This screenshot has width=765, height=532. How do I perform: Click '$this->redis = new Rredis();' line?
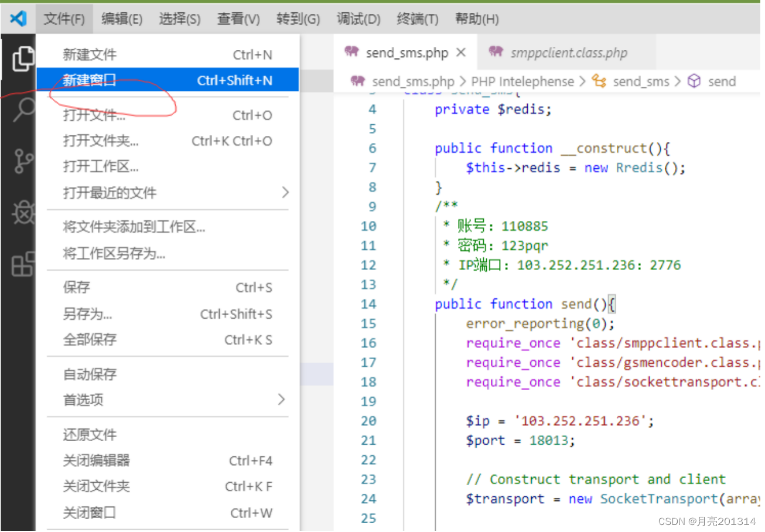pyautogui.click(x=575, y=168)
